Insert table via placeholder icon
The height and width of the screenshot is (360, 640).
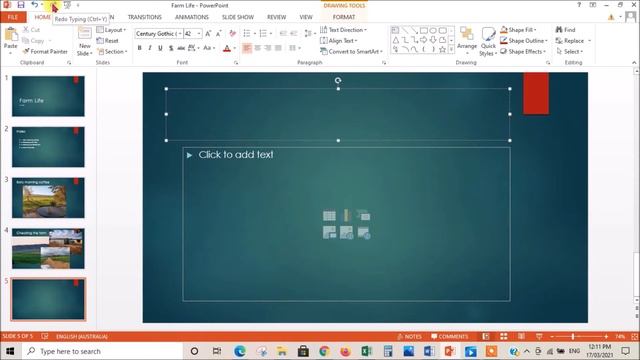(329, 216)
